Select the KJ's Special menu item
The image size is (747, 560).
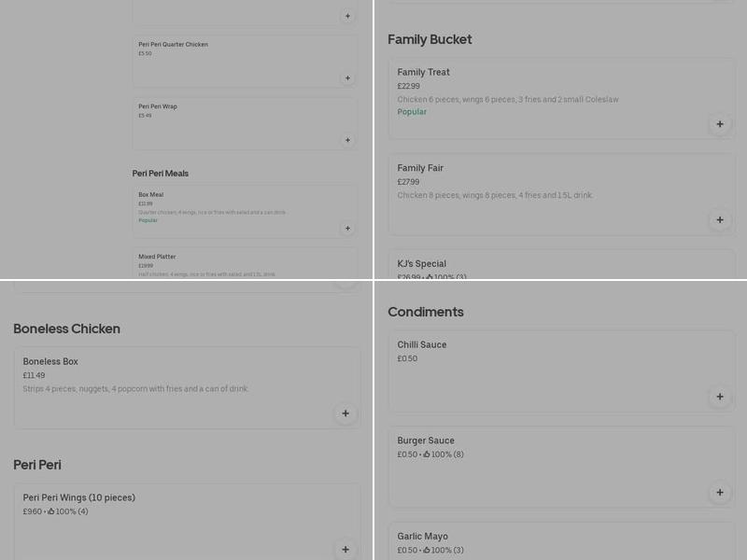(421, 264)
